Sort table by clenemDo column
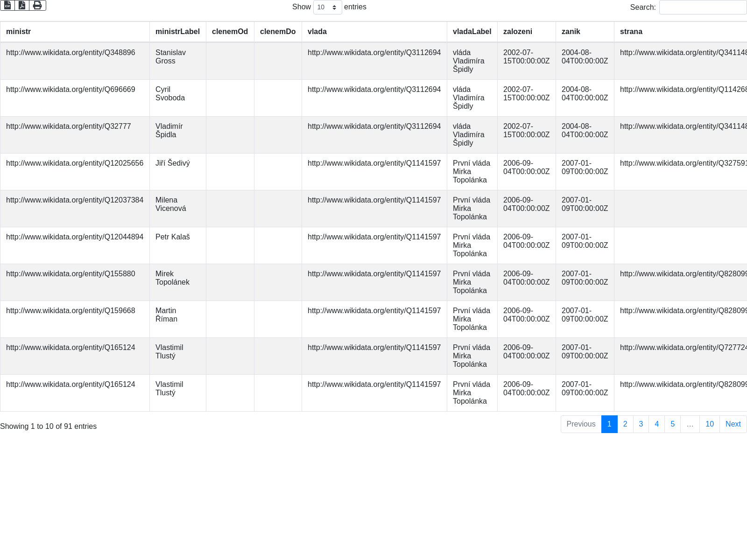Viewport: 747px width, 560px height. click(x=278, y=32)
